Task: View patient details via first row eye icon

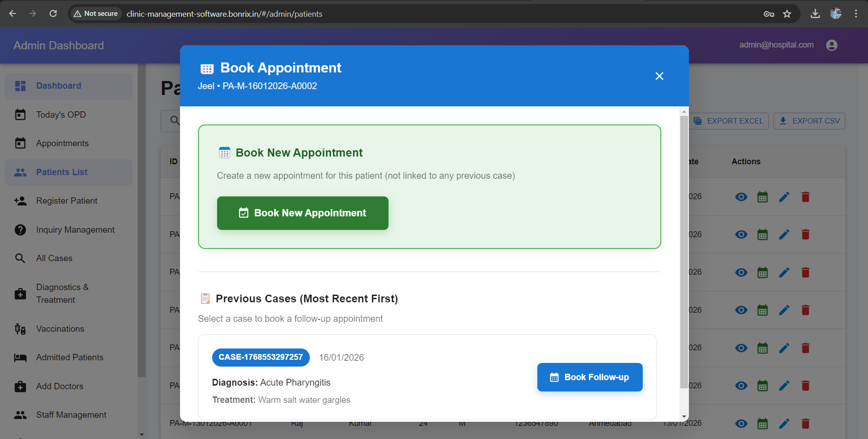Action: (741, 197)
